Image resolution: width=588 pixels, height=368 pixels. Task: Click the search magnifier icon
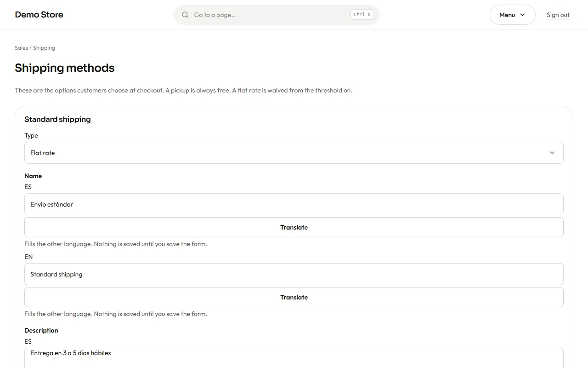[x=185, y=15]
